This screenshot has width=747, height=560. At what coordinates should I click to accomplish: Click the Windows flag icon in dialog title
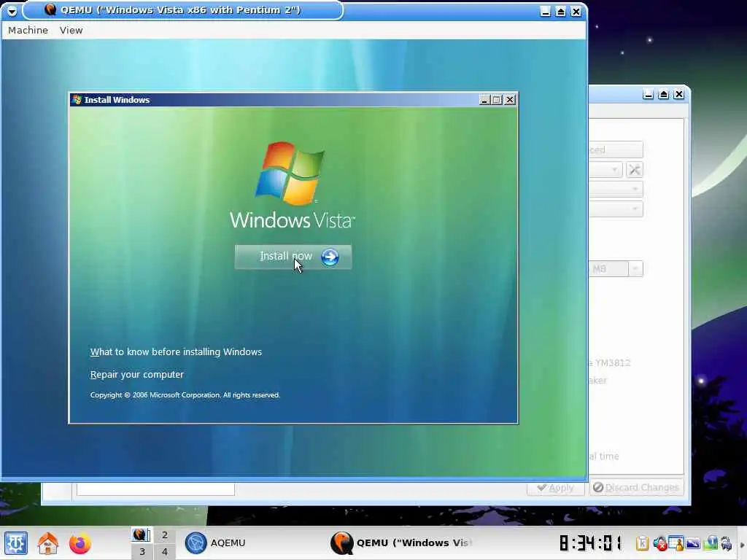(x=77, y=99)
